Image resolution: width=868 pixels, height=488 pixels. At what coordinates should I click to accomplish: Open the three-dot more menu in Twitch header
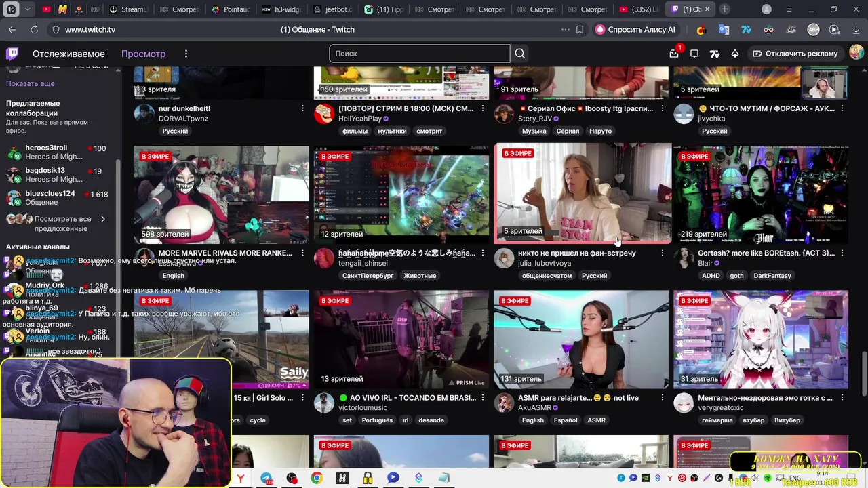[x=186, y=54]
